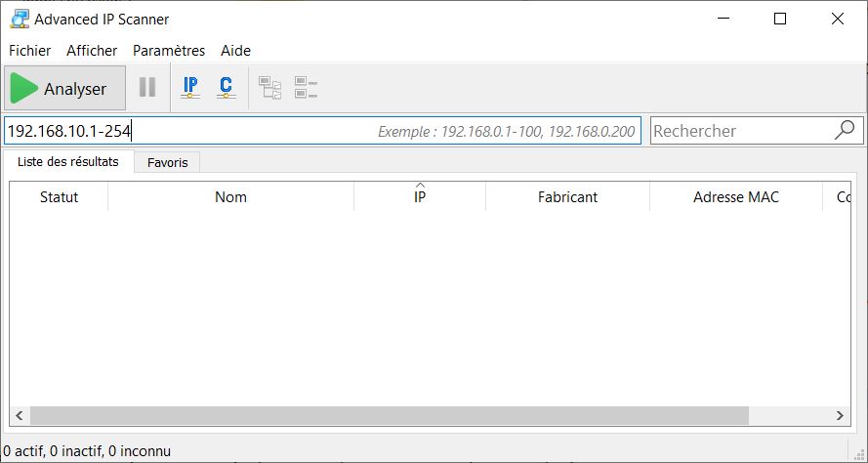
Task: Sort by the Adresse MAC column header
Action: click(735, 196)
